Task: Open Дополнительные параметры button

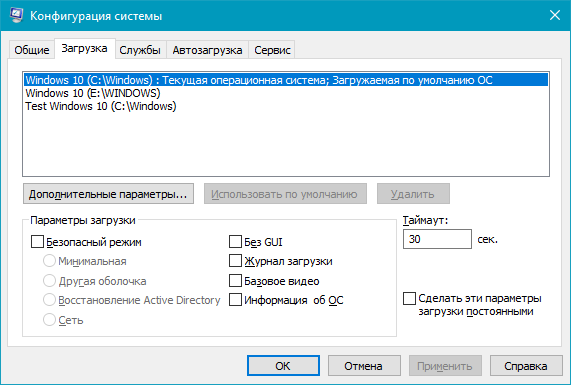Action: tap(108, 194)
